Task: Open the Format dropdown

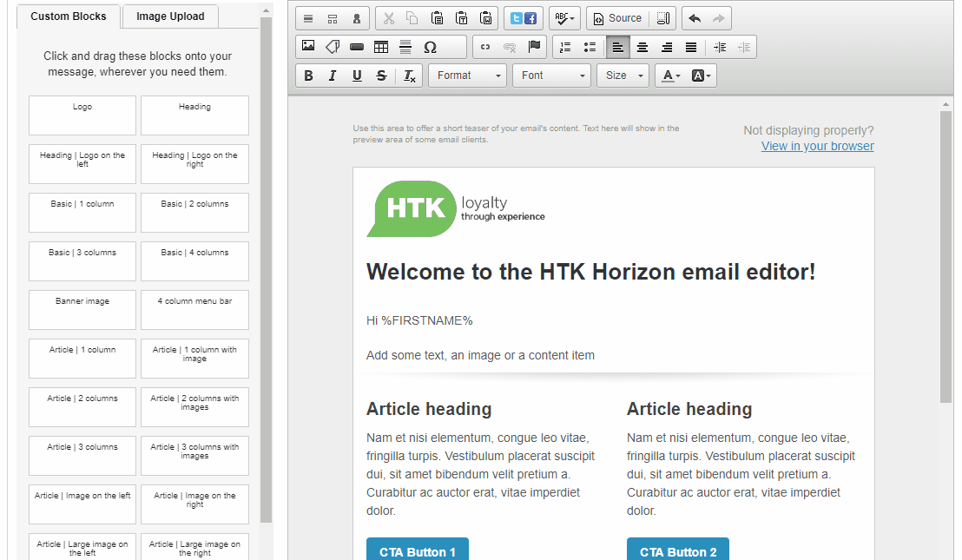Action: [468, 76]
